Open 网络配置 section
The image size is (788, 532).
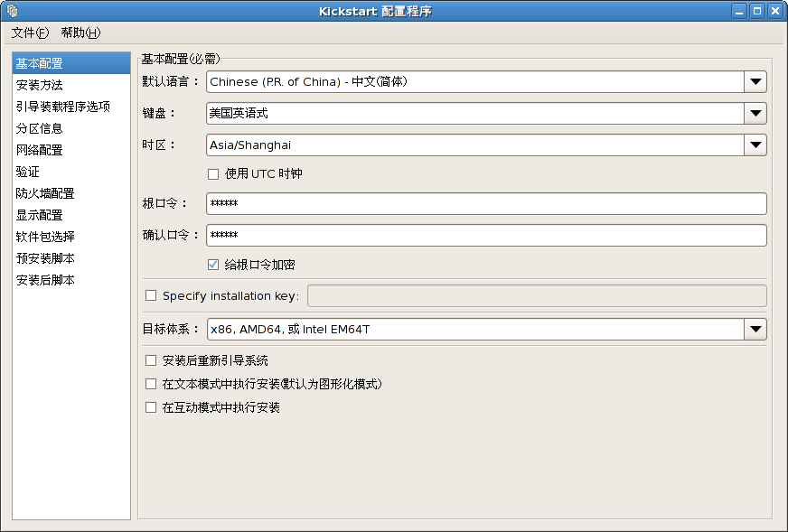pos(71,150)
